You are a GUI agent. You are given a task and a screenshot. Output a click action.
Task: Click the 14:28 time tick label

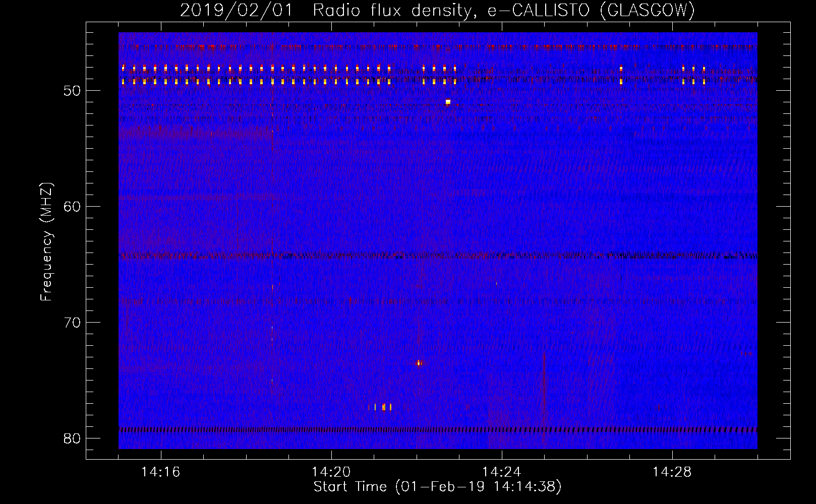coord(672,472)
